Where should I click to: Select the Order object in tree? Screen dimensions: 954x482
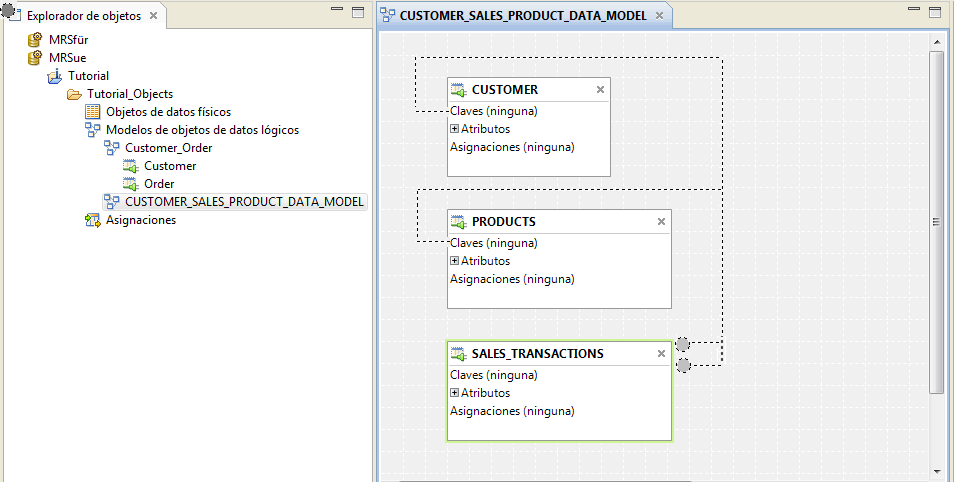(159, 184)
